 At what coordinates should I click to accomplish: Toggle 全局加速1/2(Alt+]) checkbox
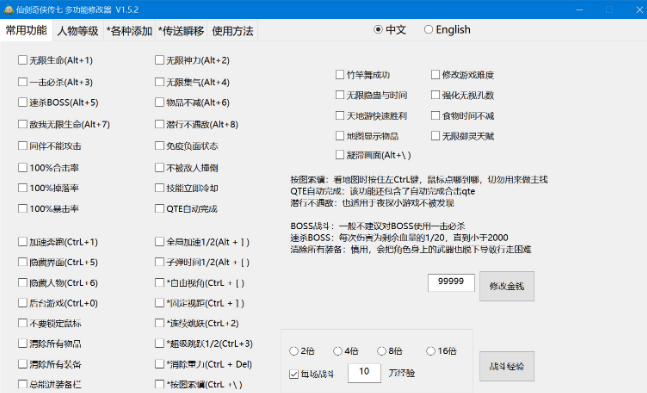point(160,241)
